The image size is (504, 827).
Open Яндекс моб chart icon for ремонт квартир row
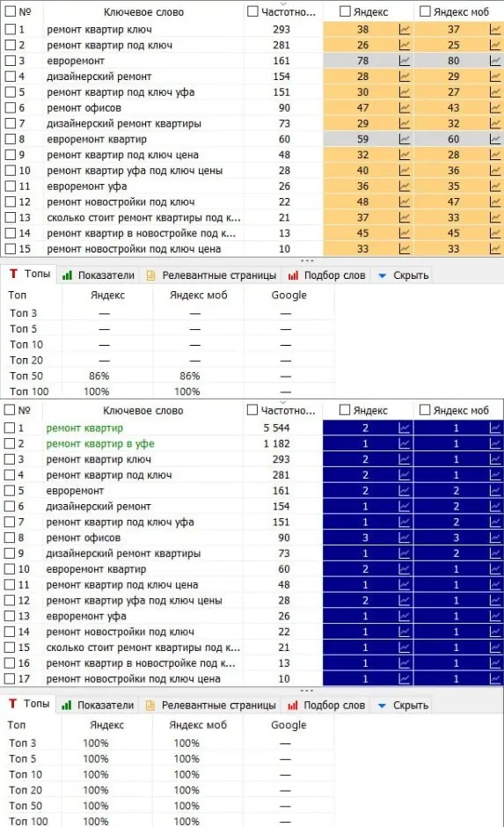pyautogui.click(x=495, y=428)
